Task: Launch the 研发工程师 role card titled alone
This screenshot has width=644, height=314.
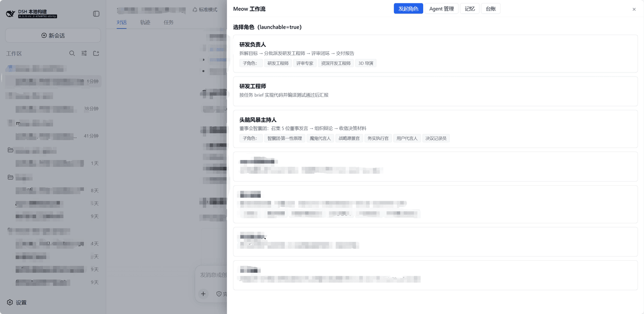Action: [435, 91]
